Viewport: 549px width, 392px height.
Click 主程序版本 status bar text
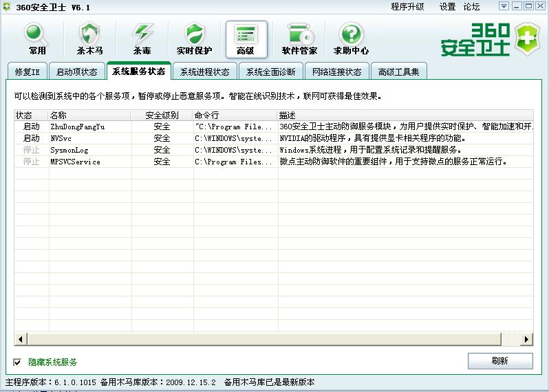tap(50, 382)
